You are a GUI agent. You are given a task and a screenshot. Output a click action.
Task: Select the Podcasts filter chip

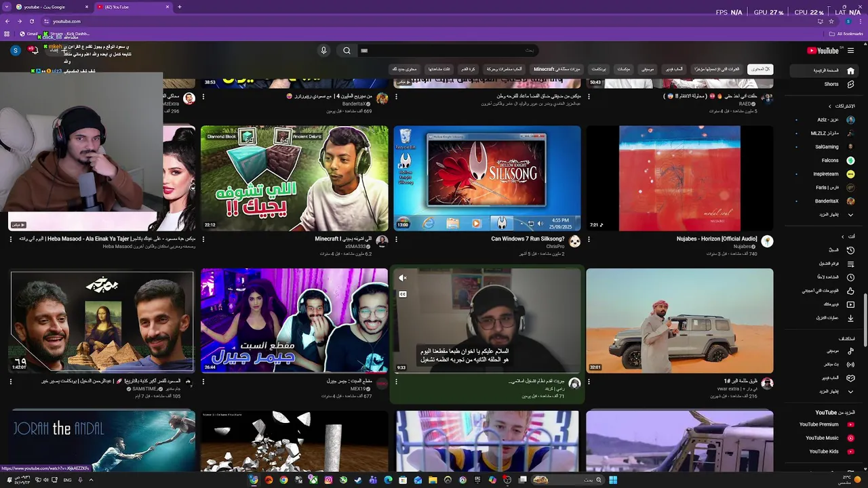click(599, 69)
